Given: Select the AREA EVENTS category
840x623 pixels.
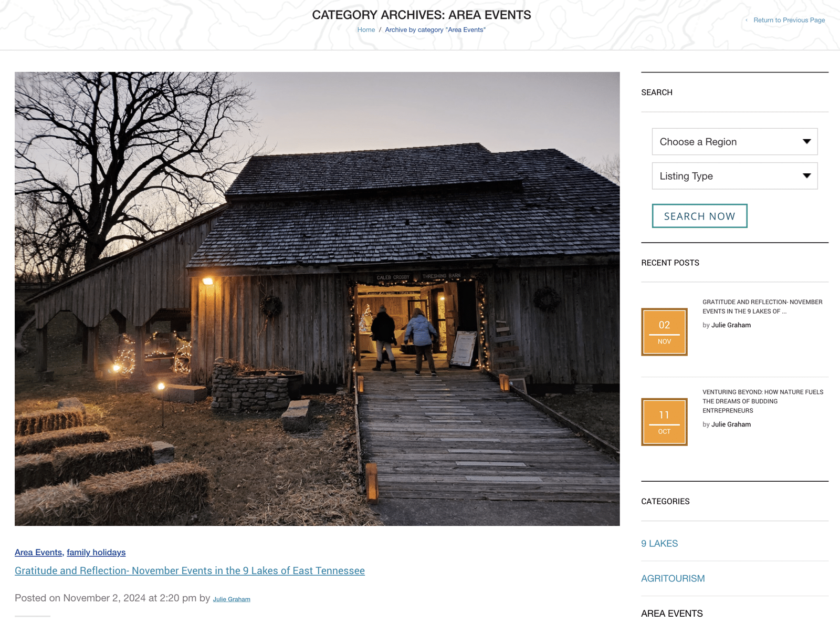Looking at the screenshot, I should click(672, 614).
